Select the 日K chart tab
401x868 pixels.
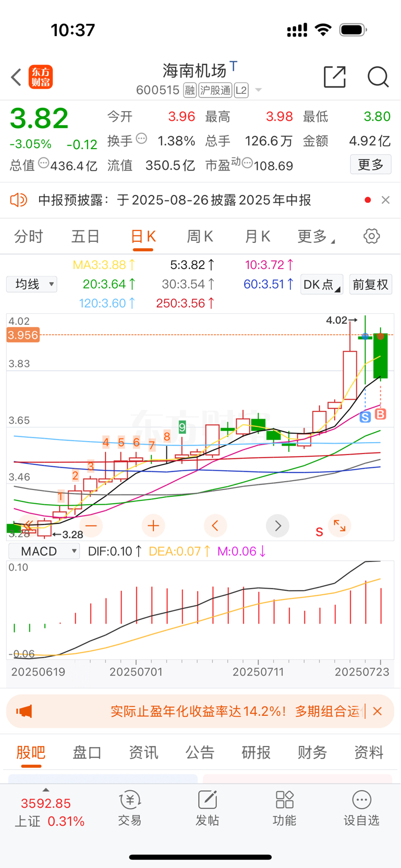(x=143, y=237)
